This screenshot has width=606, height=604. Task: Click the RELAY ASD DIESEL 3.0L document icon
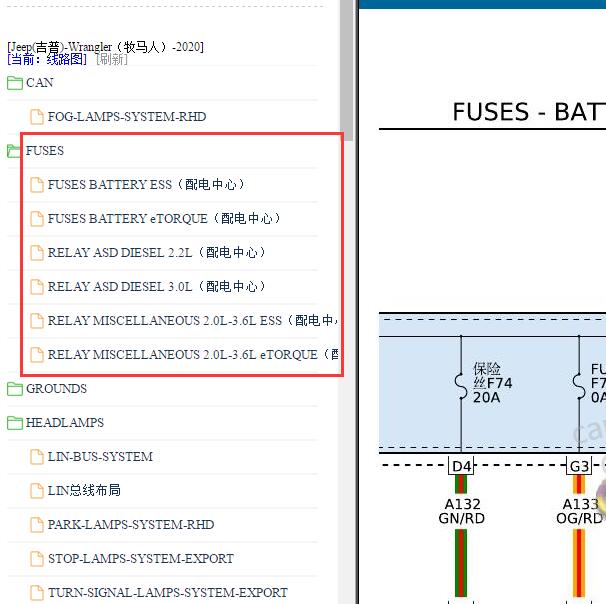pos(37,287)
